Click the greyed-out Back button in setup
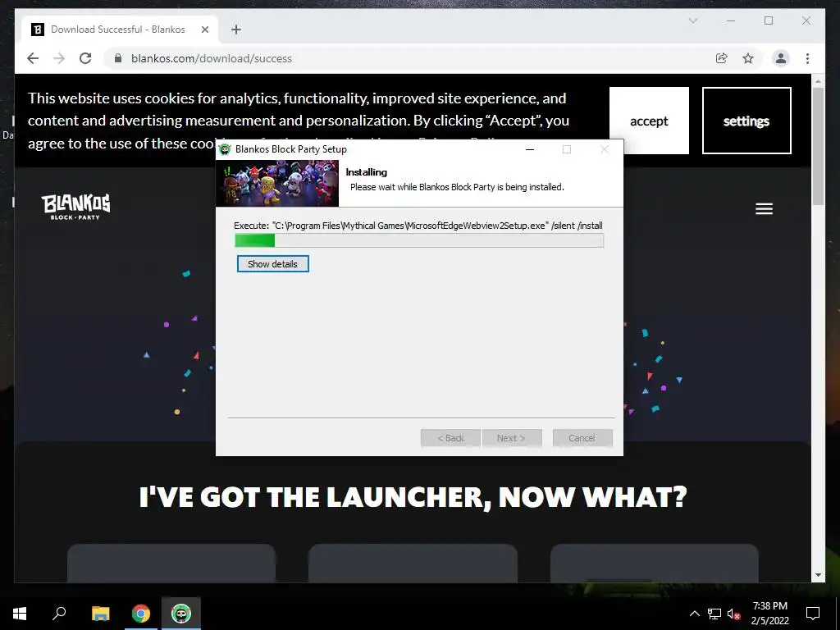This screenshot has width=840, height=630. pyautogui.click(x=450, y=438)
